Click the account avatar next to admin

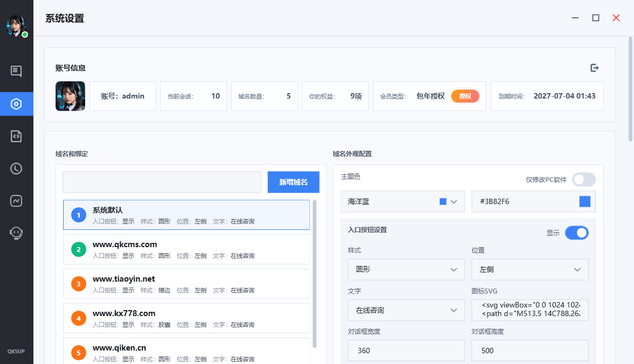[70, 96]
